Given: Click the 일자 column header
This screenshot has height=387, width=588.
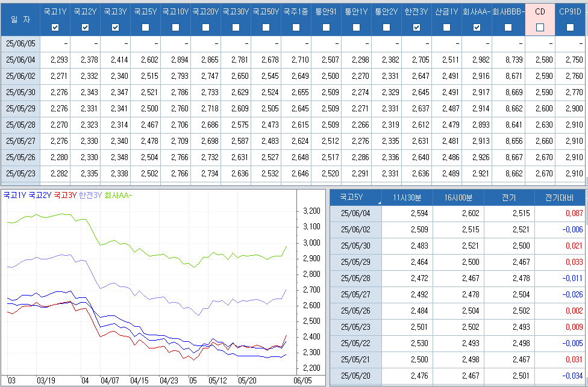Looking at the screenshot, I should [20, 18].
